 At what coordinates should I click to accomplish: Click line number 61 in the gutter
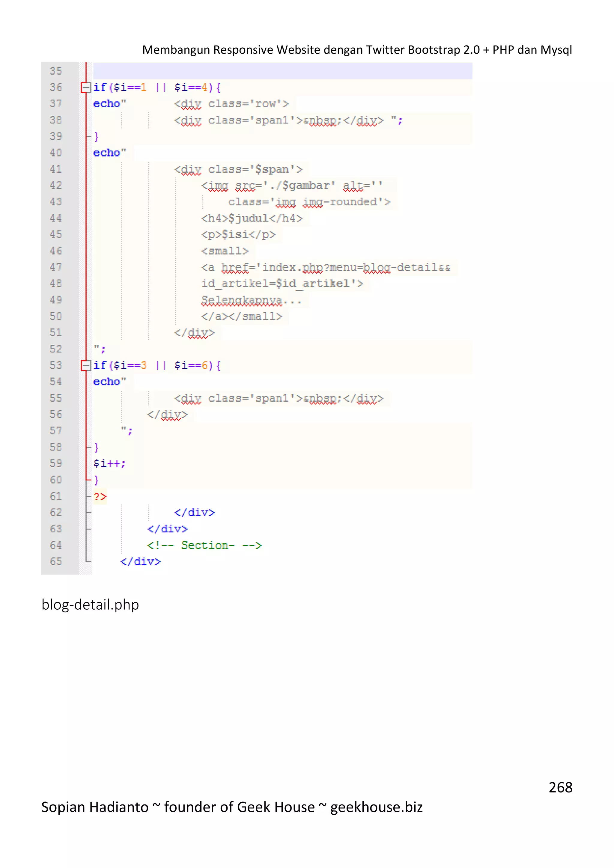(x=55, y=496)
